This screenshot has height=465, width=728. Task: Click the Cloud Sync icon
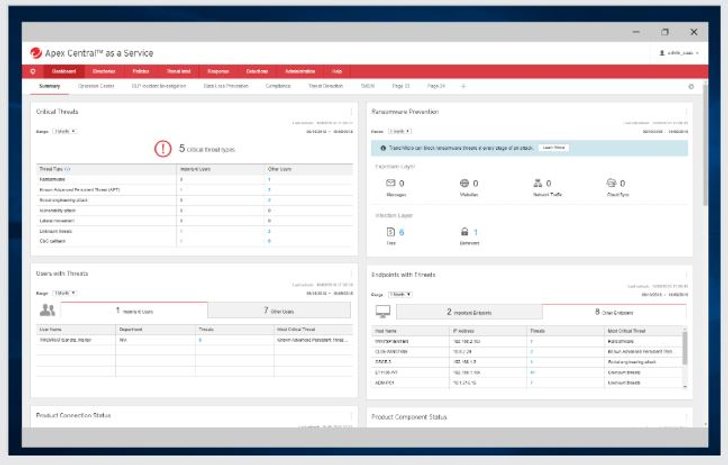(x=610, y=184)
